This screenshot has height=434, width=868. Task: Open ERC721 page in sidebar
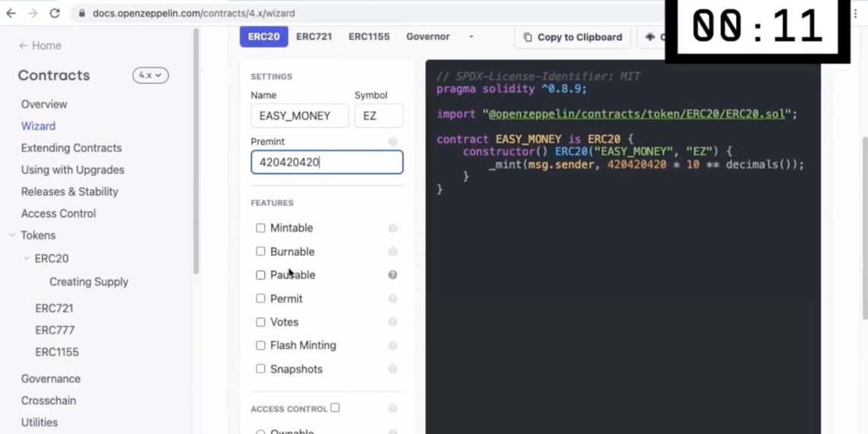[54, 308]
